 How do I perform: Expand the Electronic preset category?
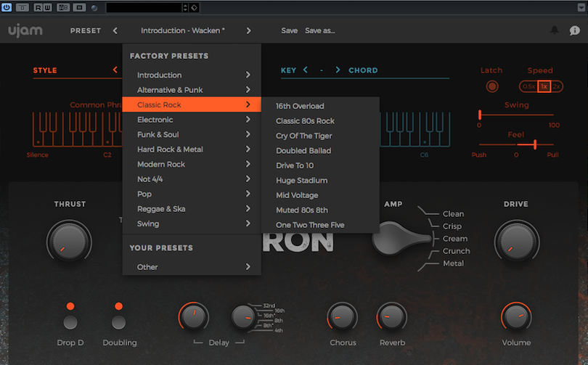click(192, 120)
